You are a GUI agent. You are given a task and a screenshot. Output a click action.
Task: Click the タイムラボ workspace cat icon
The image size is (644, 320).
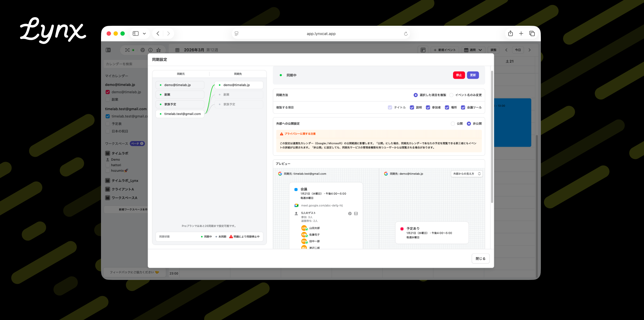pos(107,153)
